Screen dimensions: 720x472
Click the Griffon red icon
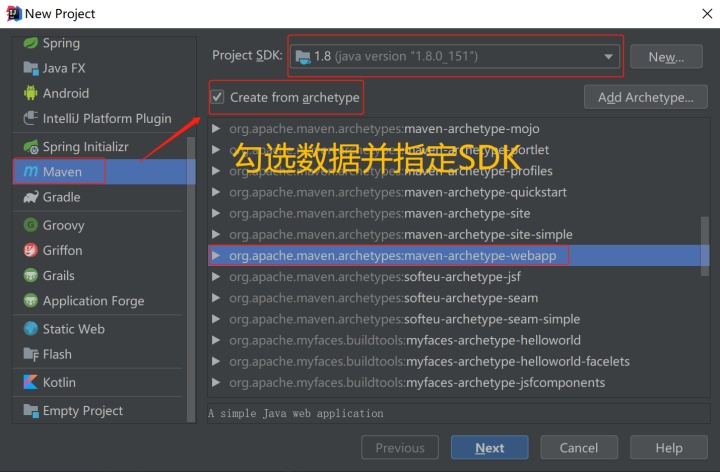31,250
